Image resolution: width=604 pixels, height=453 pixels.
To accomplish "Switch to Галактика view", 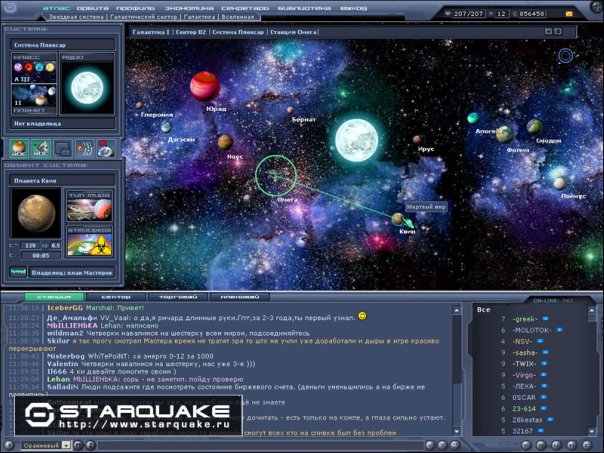I will (199, 17).
